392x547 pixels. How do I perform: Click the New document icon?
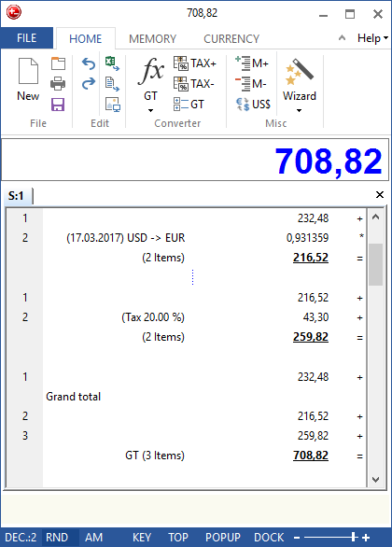(x=28, y=71)
